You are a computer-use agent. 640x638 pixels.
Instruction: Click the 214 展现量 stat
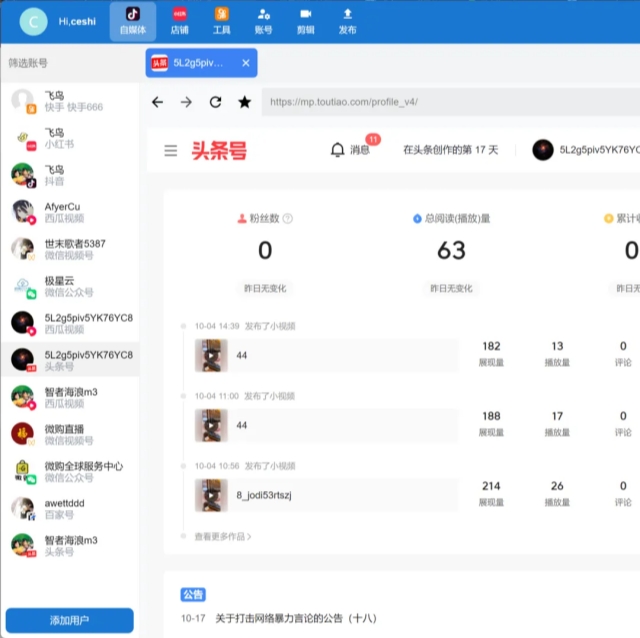click(x=491, y=493)
